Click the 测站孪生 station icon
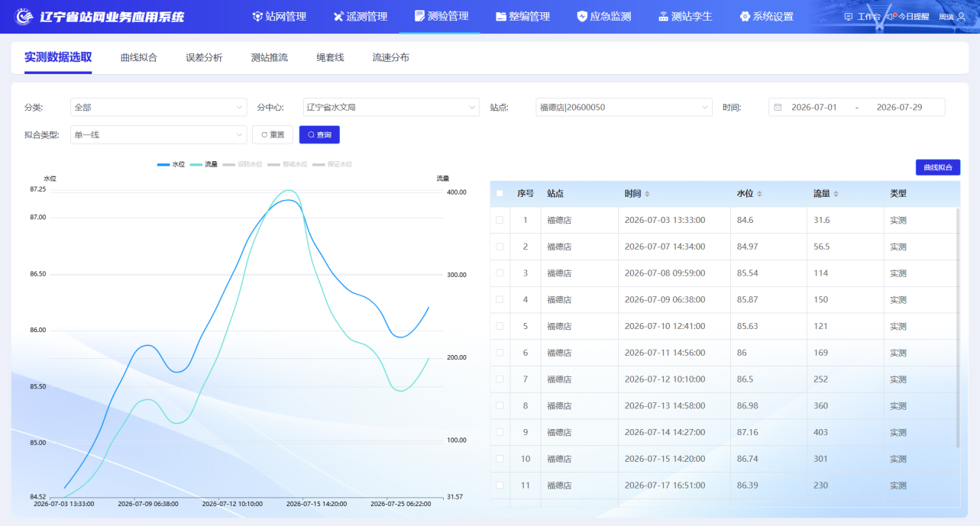 click(x=663, y=17)
